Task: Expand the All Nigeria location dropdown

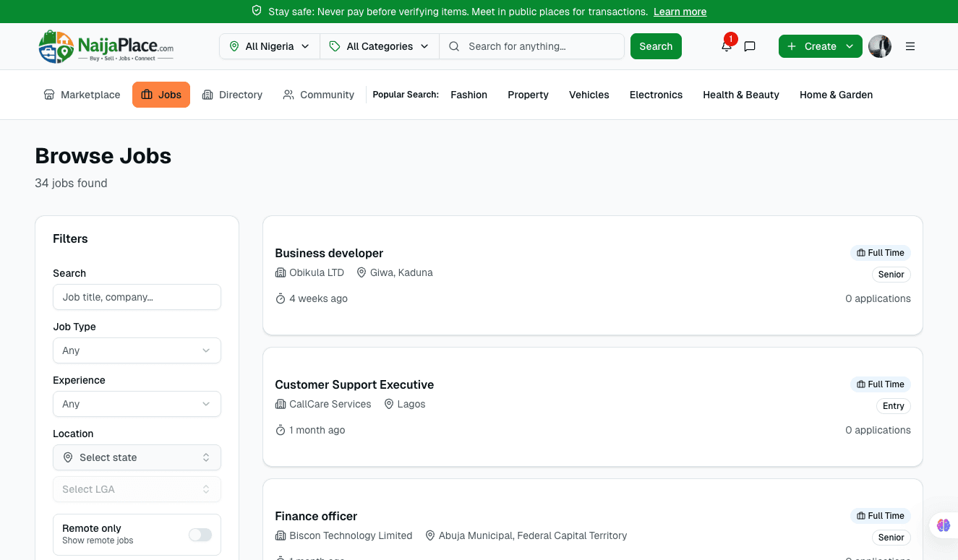Action: coord(269,46)
